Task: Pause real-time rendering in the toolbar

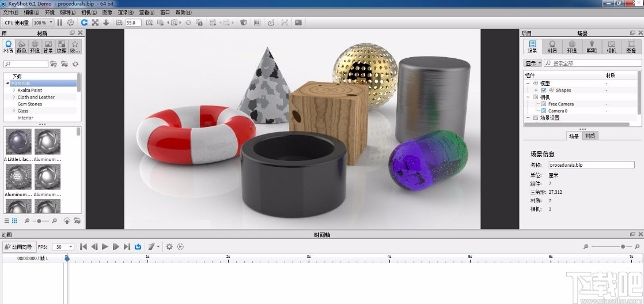Action: [x=60, y=22]
